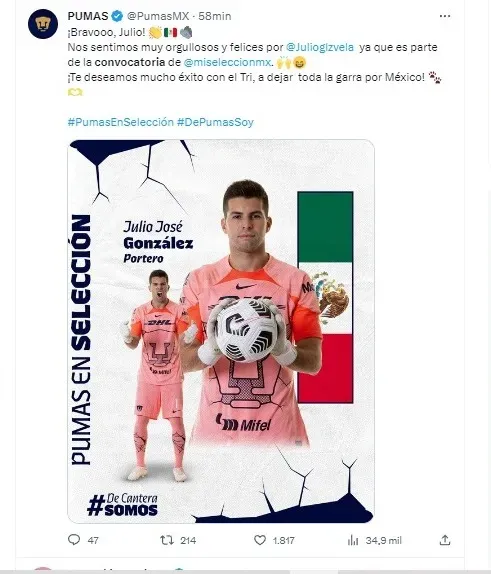The width and height of the screenshot is (491, 574).
Task: Click the 214 retweets count
Action: pyautogui.click(x=188, y=540)
